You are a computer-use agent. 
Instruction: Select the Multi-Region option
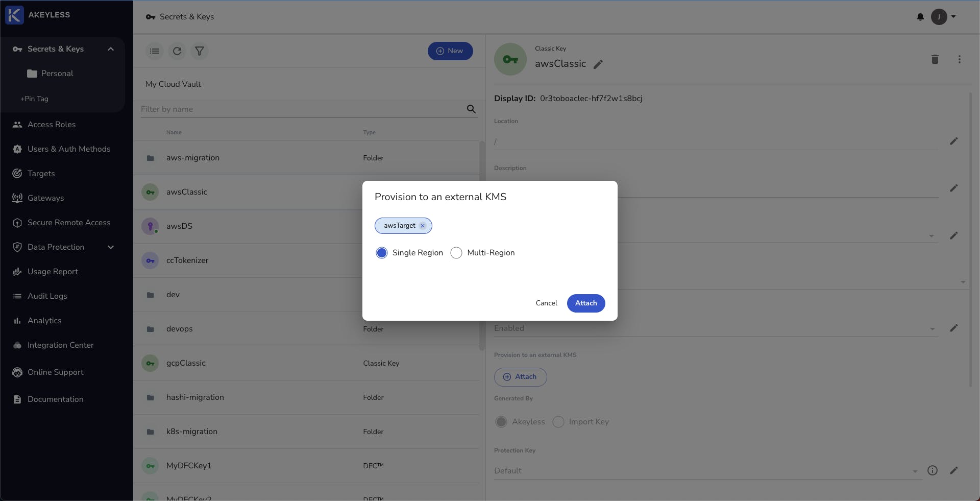(x=456, y=253)
